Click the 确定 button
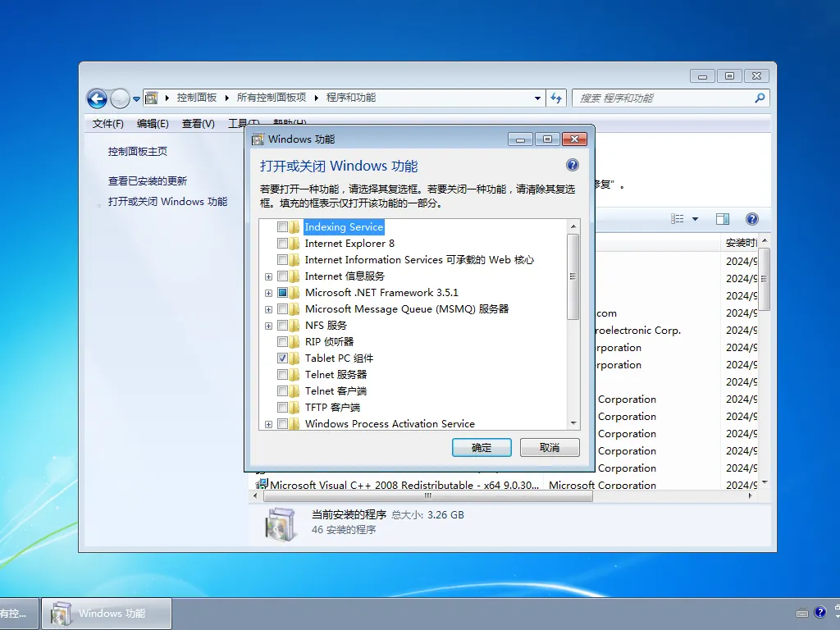This screenshot has width=840, height=630. click(x=482, y=447)
